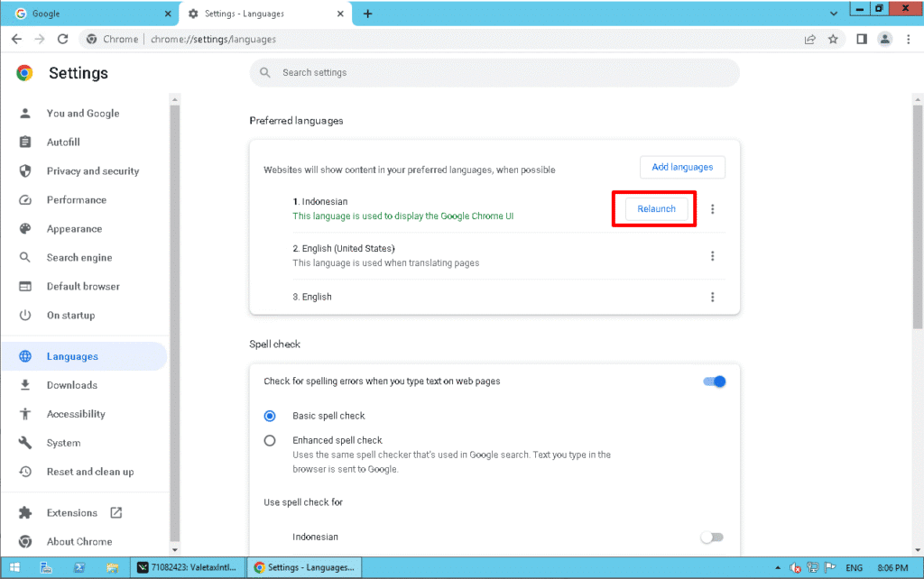This screenshot has width=924, height=579.
Task: Click Settings - Languages taskbar button
Action: (305, 568)
